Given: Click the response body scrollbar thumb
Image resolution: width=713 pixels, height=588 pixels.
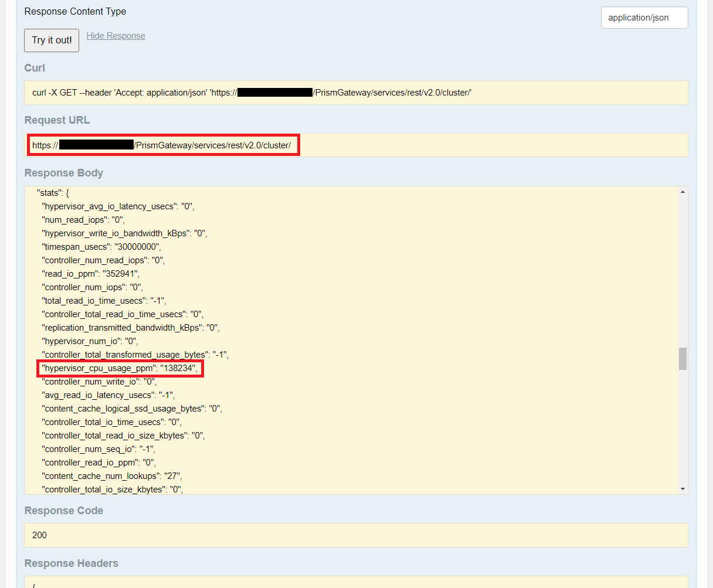Looking at the screenshot, I should click(x=683, y=359).
